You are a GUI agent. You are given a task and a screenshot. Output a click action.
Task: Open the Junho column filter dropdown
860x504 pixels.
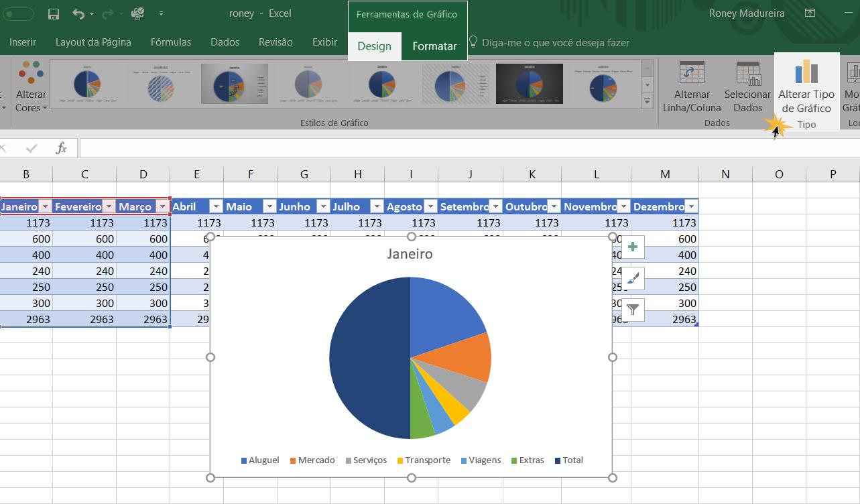323,206
